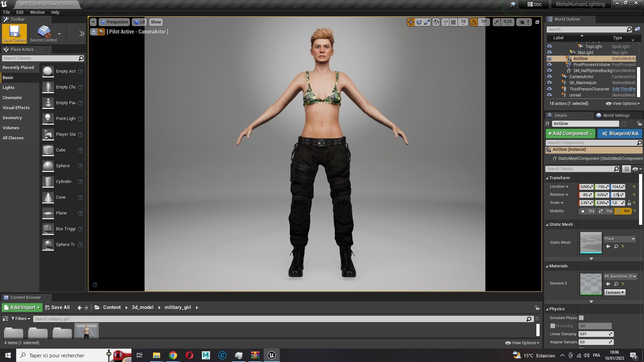The width and height of the screenshot is (644, 362).
Task: Select the Cone actor icon
Action: tap(48, 197)
